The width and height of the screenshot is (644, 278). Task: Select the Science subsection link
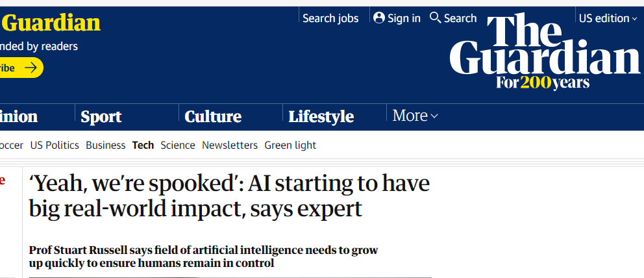pyautogui.click(x=178, y=145)
